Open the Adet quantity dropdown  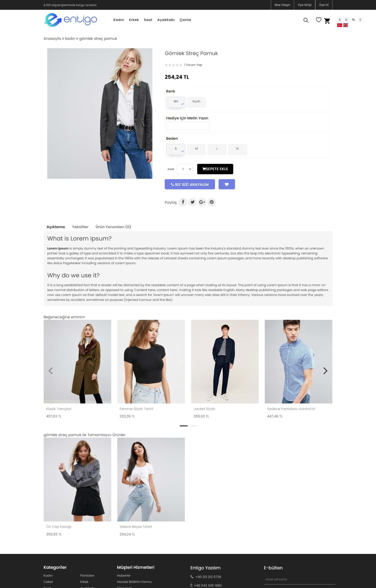click(185, 169)
